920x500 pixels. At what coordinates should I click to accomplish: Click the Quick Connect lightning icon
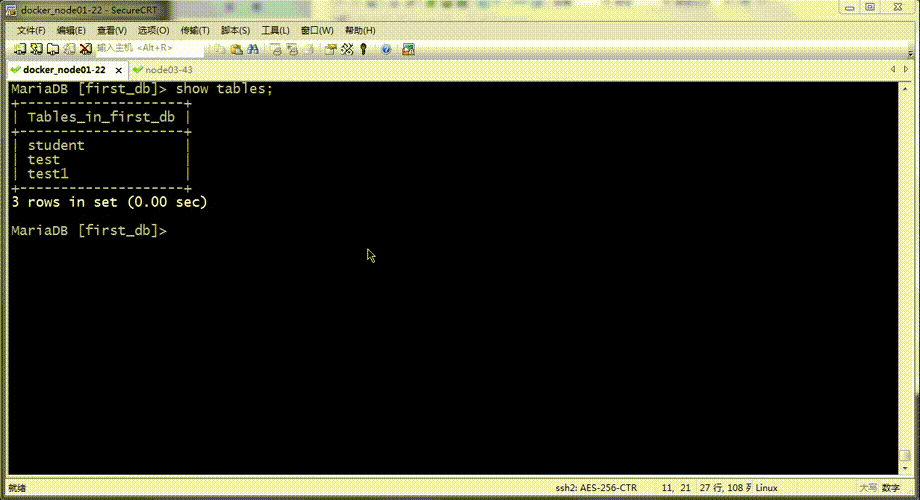point(36,49)
